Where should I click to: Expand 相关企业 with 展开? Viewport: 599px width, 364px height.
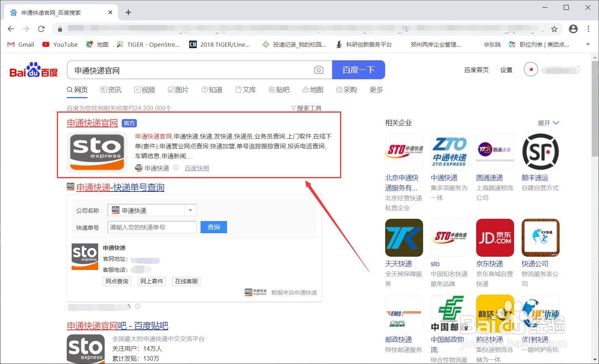click(548, 123)
